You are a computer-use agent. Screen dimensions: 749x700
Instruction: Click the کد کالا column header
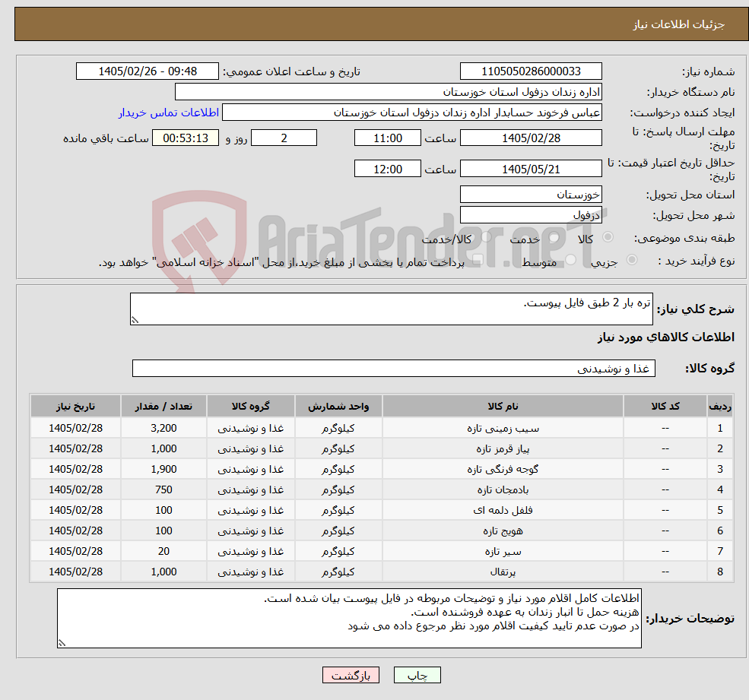665,407
